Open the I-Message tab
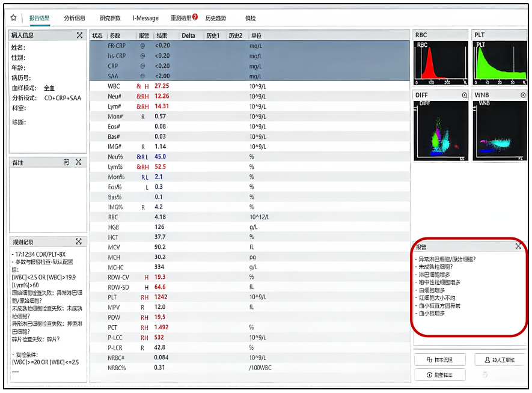The image size is (532, 393). click(x=145, y=18)
